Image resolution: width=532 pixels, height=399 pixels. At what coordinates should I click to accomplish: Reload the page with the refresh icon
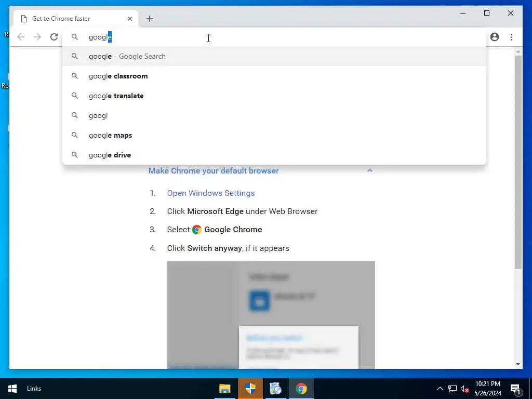54,37
